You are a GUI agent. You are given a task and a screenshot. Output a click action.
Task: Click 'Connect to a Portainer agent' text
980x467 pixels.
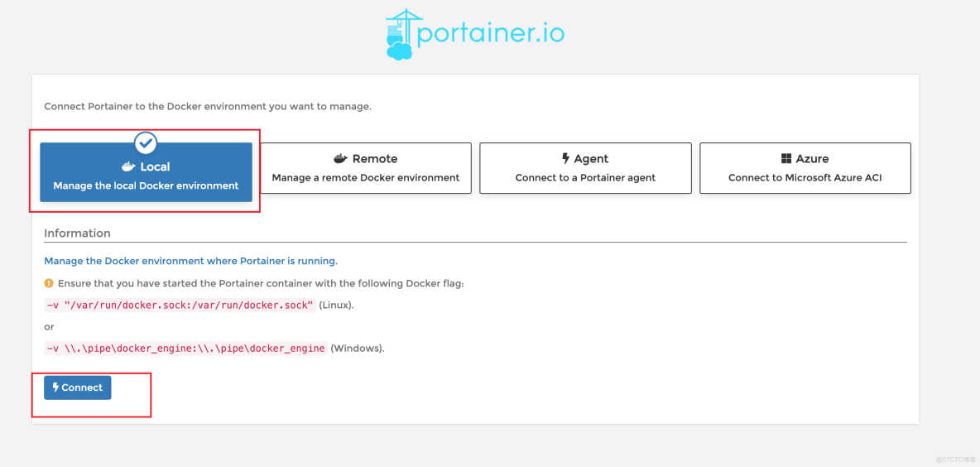[586, 177]
